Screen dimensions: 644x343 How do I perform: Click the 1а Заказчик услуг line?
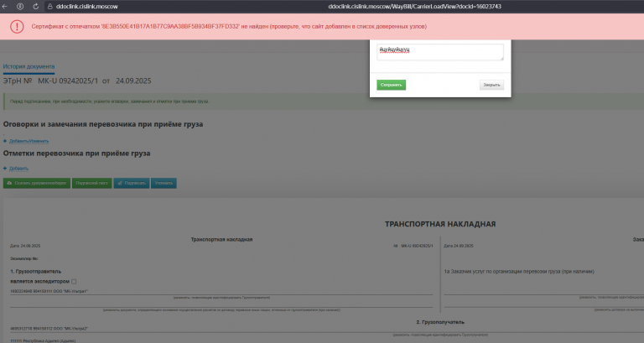[519, 272]
